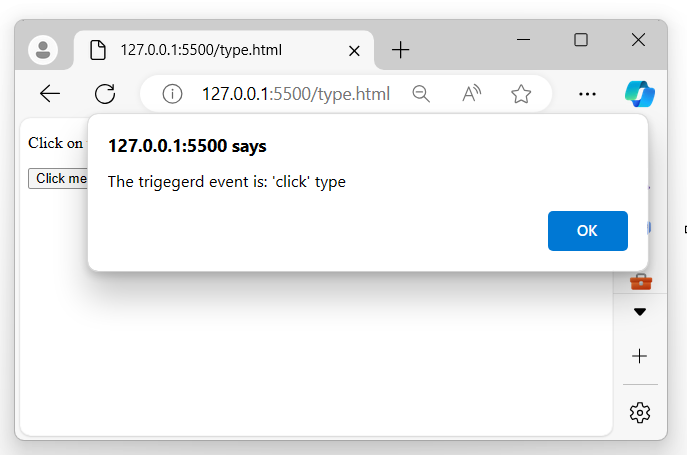Open sidebar settings gear
Screen dimensions: 687x455
[x=640, y=412]
